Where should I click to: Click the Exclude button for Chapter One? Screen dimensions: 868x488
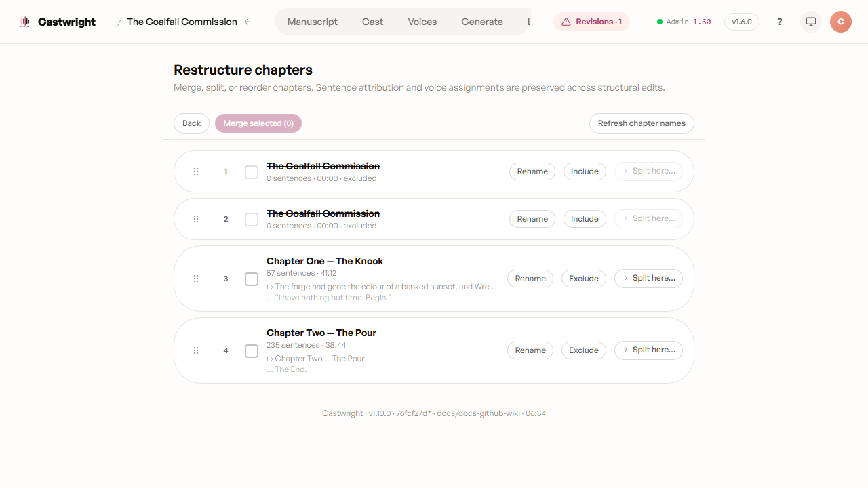(584, 279)
